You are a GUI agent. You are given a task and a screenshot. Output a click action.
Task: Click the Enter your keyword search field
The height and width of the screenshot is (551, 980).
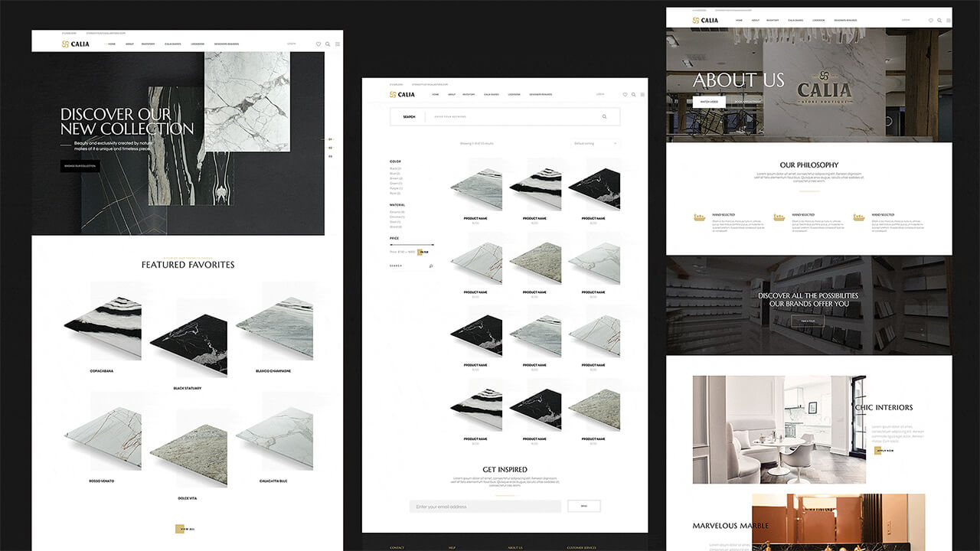511,117
